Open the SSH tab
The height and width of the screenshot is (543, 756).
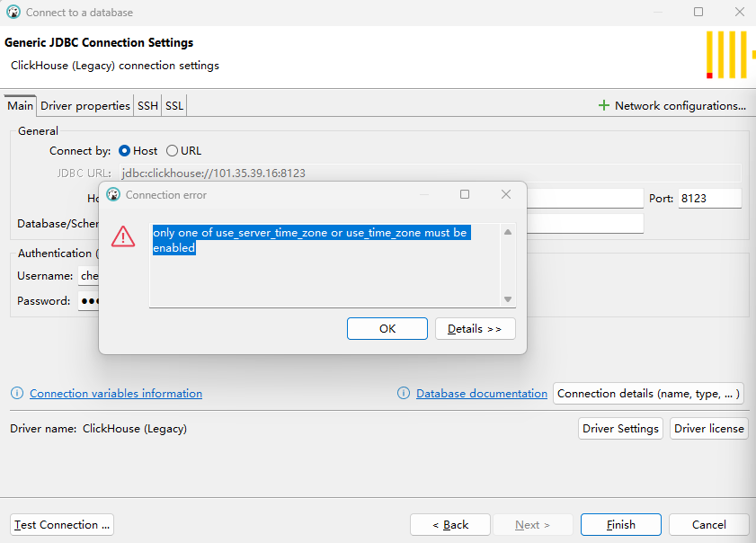[x=147, y=105]
